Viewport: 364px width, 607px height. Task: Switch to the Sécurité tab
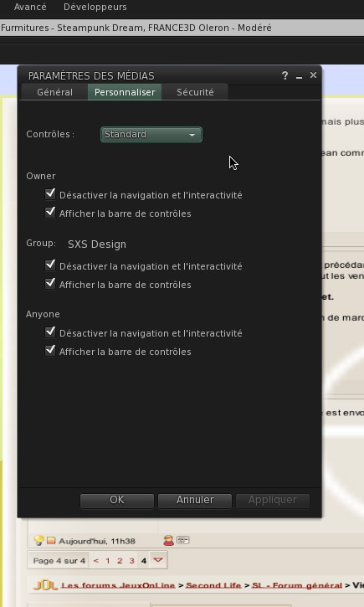pyautogui.click(x=195, y=92)
